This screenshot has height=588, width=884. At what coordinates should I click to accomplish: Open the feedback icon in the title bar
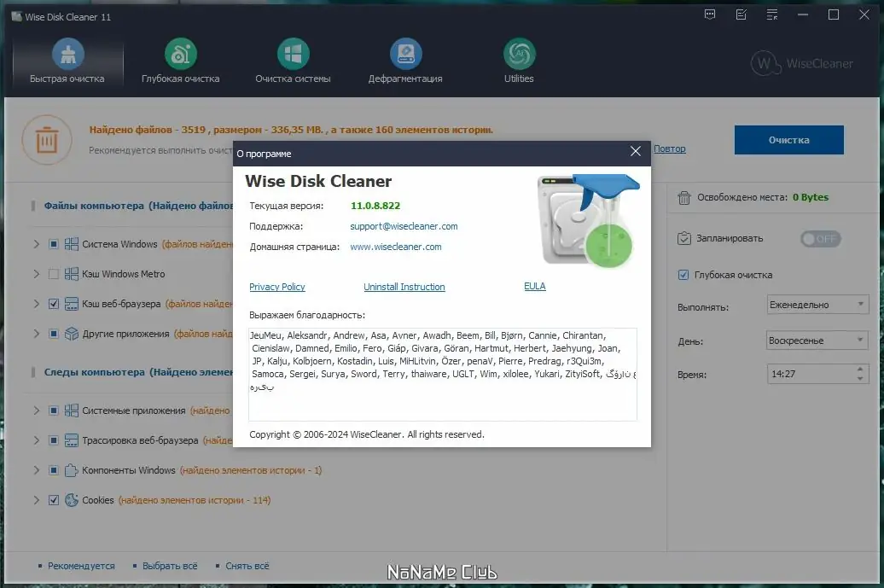pos(709,15)
